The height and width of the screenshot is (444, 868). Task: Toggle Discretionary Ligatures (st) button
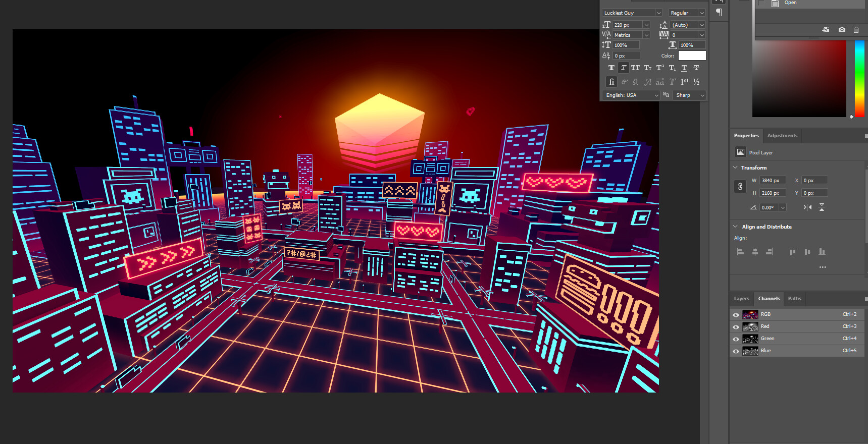coord(636,82)
